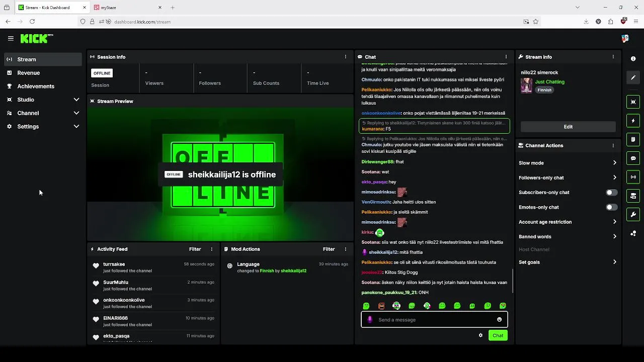Open a new browser tab
Viewport: 644px width, 362px height.
[x=173, y=8]
